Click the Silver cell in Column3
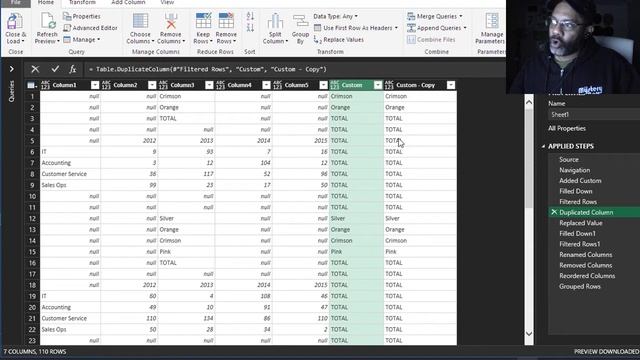The image size is (640, 360). 186,218
